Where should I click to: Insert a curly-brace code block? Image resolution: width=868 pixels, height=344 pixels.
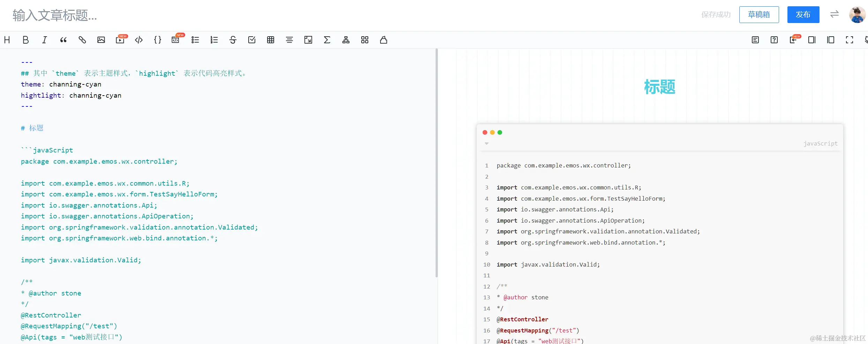tap(157, 40)
